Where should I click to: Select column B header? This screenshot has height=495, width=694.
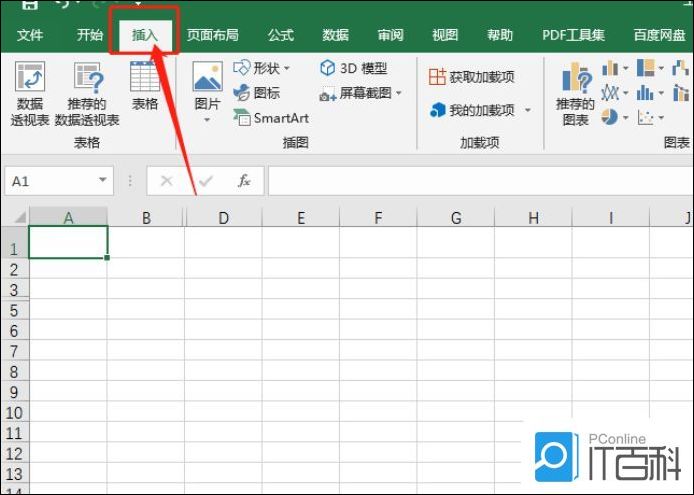point(146,217)
